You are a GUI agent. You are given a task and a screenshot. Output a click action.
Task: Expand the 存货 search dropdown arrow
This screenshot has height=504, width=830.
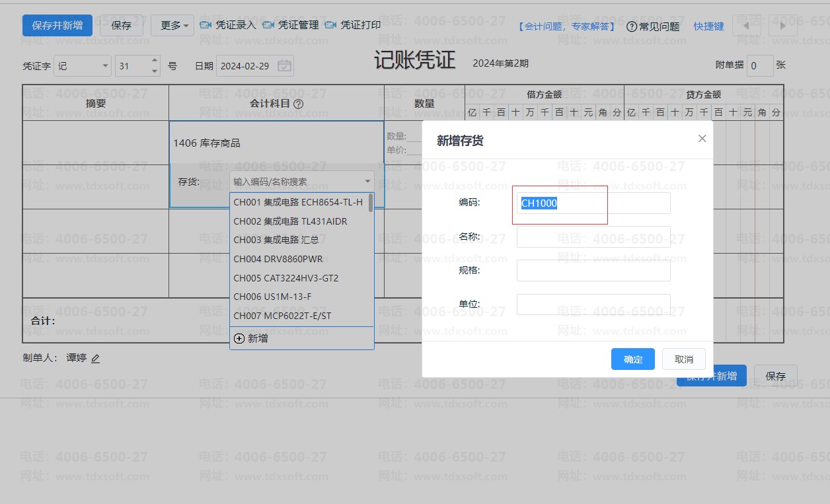pyautogui.click(x=367, y=182)
